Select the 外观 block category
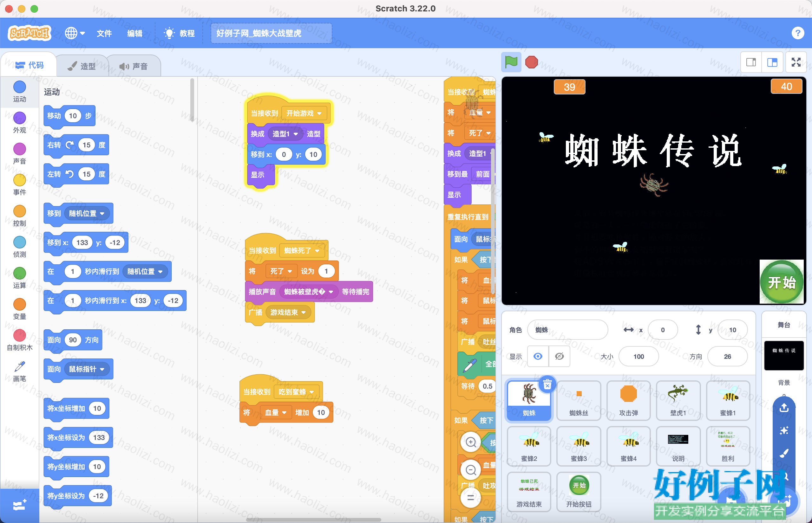This screenshot has width=812, height=523. (19, 123)
